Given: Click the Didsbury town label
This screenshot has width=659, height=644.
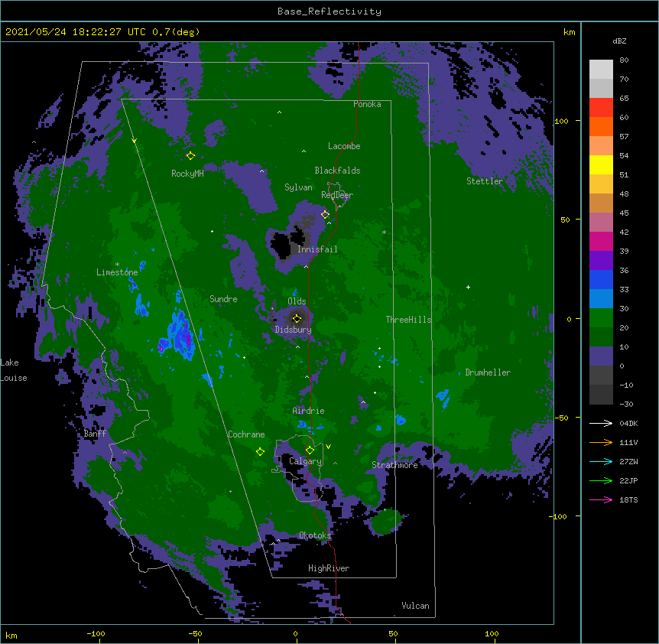Looking at the screenshot, I should pyautogui.click(x=293, y=330).
